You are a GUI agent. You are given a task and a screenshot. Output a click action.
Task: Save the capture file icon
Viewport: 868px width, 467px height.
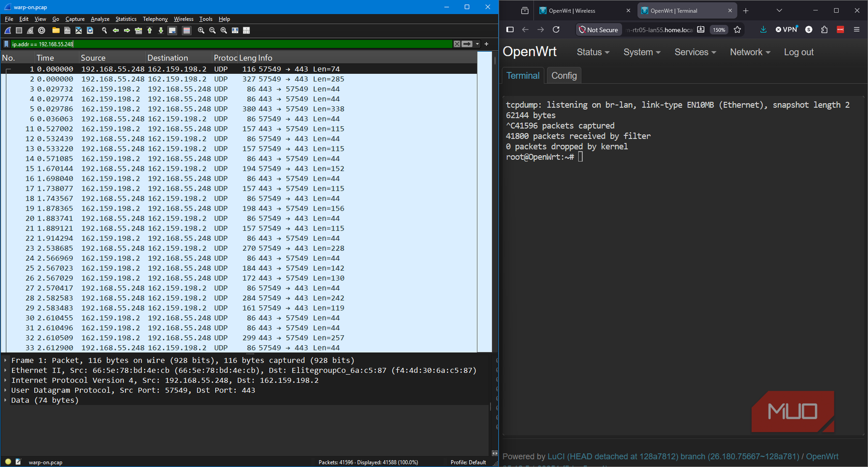[67, 31]
